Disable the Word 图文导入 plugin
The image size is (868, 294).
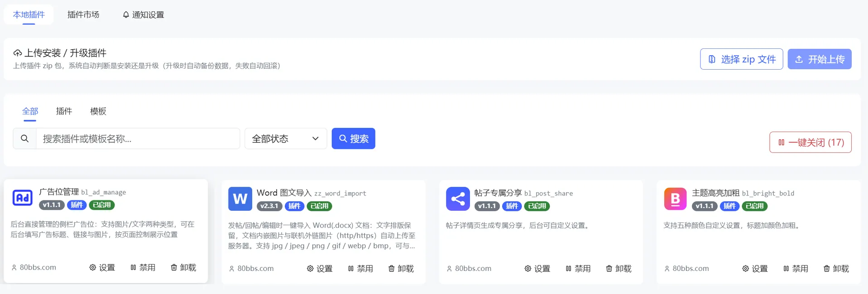tap(360, 269)
